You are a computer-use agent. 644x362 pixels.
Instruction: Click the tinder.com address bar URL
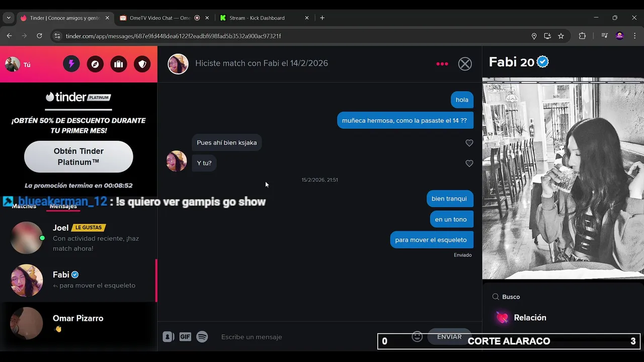pos(173,36)
